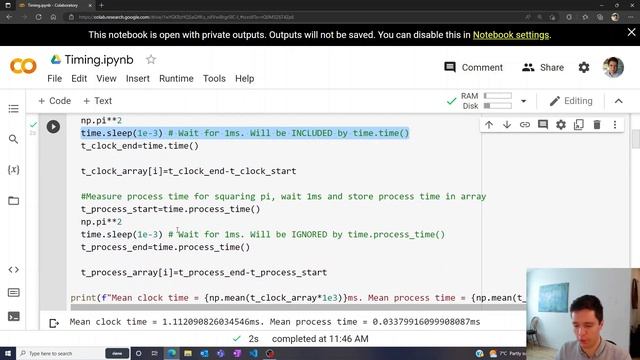Open Outlook from the taskbar
The image size is (640, 360).
point(204,353)
